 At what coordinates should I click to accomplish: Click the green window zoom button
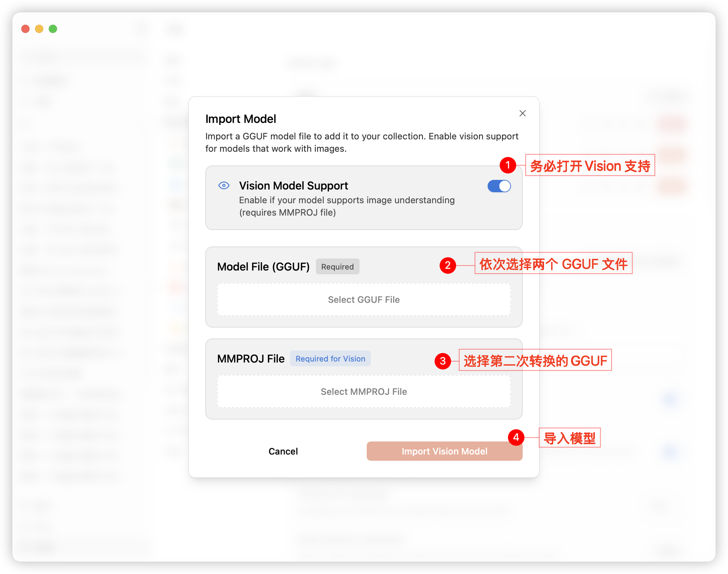click(x=53, y=29)
